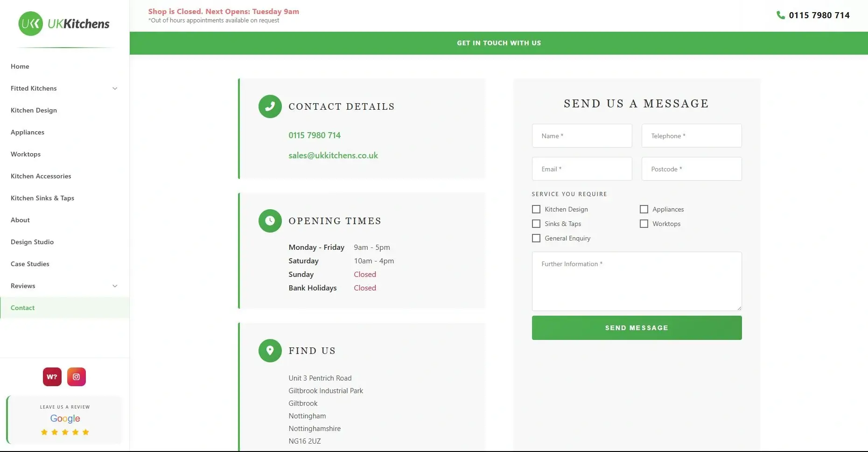The width and height of the screenshot is (868, 452).
Task: Tick the Sinks & Taps checkbox
Action: (x=536, y=224)
